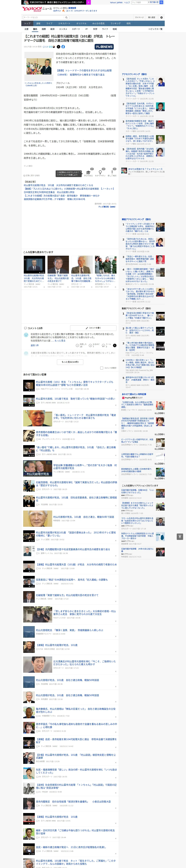Click the ウェブ検索 input field
The image size is (186, 868).
click(x=139, y=2)
